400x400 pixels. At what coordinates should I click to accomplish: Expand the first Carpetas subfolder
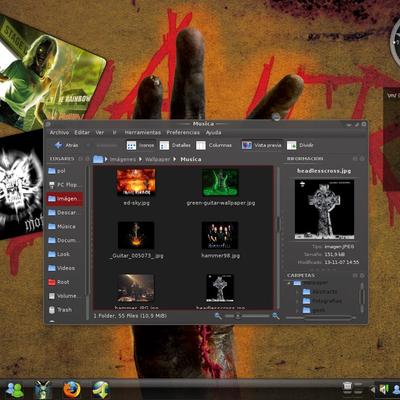click(x=297, y=292)
